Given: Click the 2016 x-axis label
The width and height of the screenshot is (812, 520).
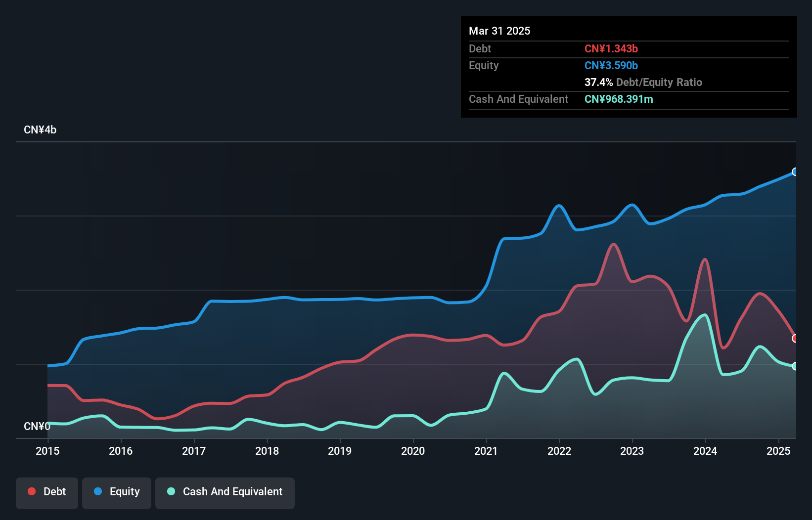Looking at the screenshot, I should coord(121,451).
